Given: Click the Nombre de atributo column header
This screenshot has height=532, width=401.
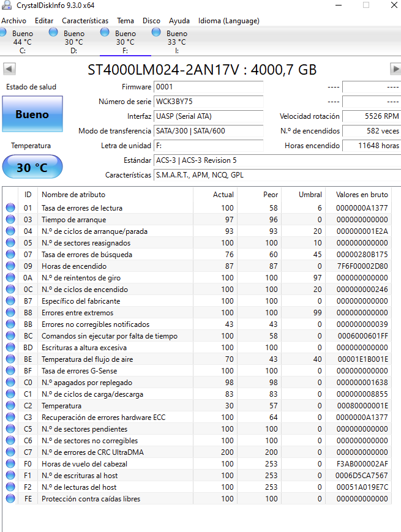Looking at the screenshot, I should (115, 195).
